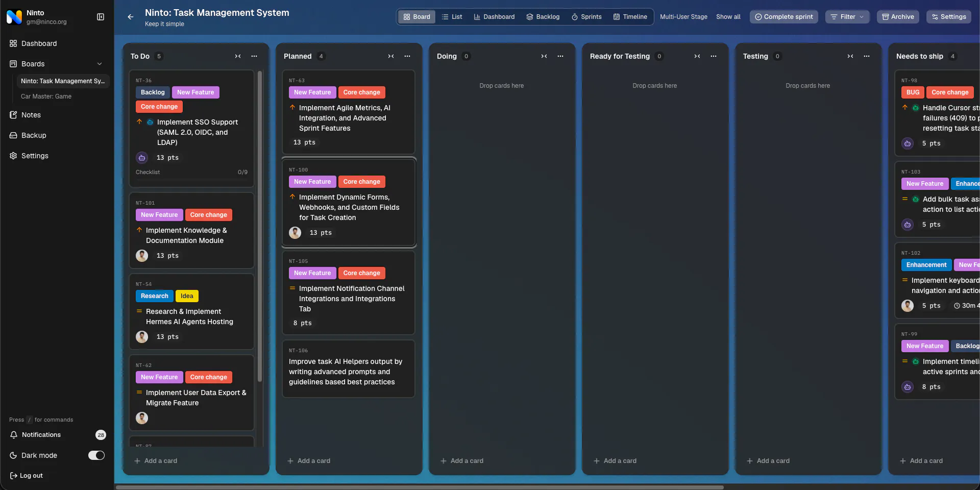Viewport: 980px width, 490px height.
Task: Open board Settings in top bar
Action: point(949,17)
